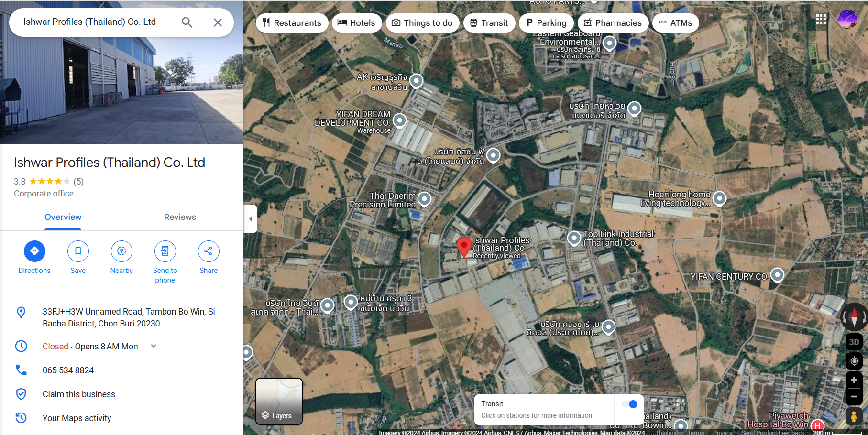Click the phone number 065 534 8824

tap(68, 370)
